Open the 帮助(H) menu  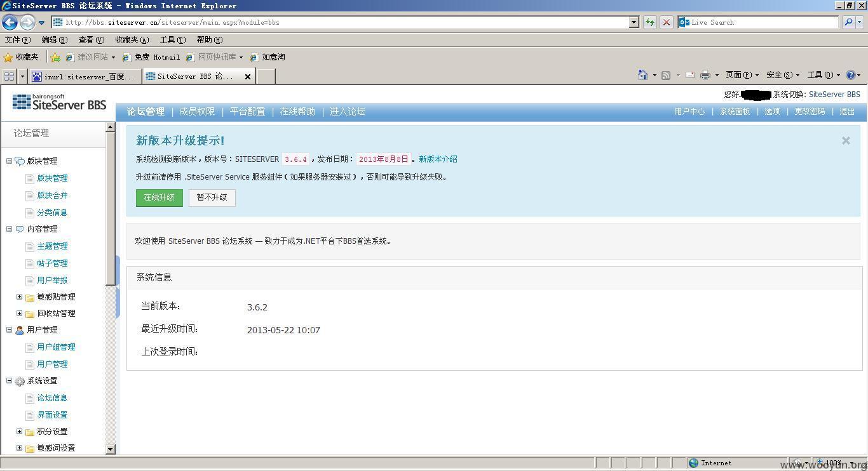[x=209, y=39]
